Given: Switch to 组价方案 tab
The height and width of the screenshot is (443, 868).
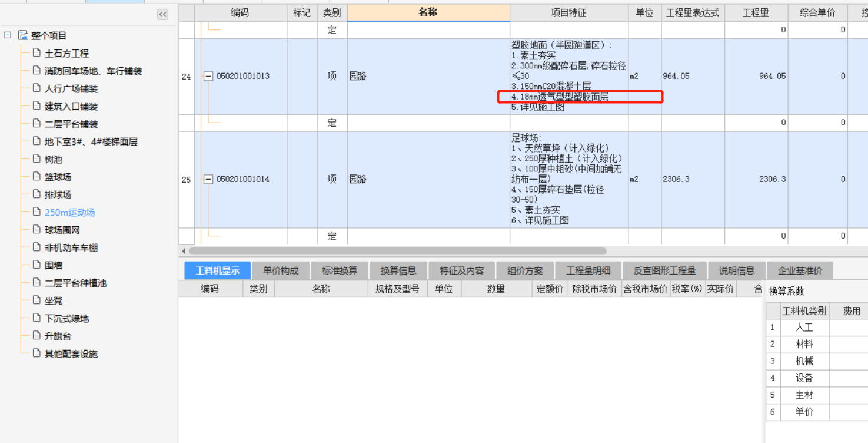Looking at the screenshot, I should (525, 271).
